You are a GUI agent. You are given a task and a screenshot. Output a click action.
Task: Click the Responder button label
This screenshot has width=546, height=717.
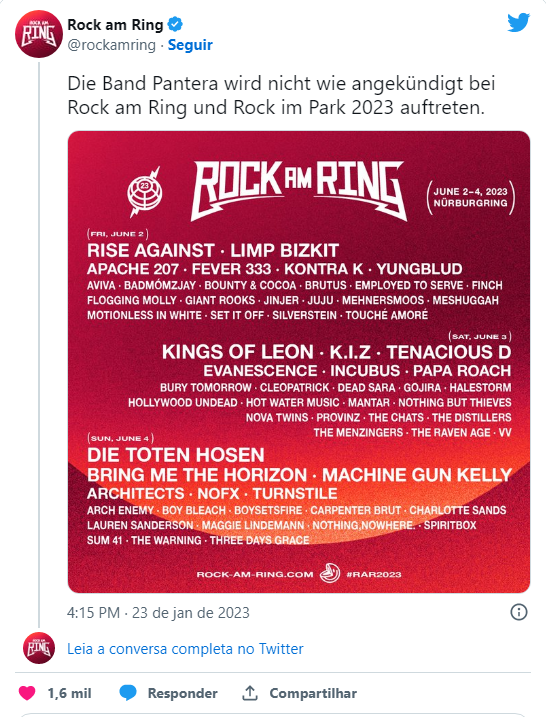click(182, 693)
